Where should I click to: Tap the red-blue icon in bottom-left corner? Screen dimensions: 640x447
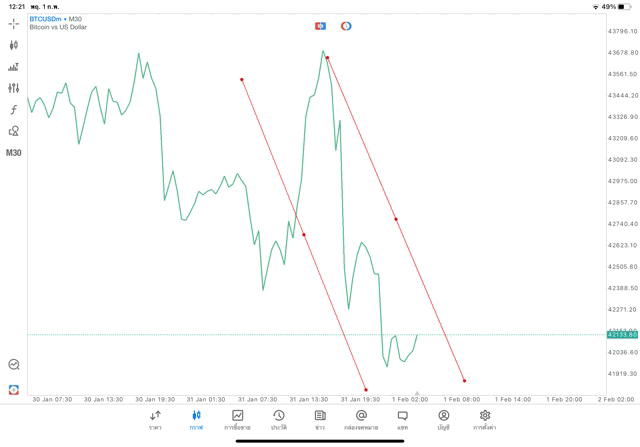(x=14, y=389)
